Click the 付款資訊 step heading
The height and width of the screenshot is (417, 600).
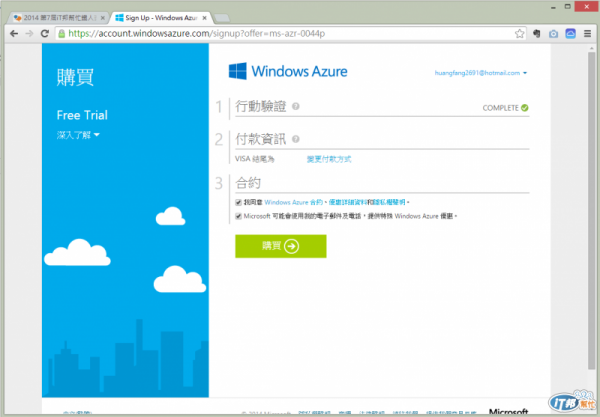[261, 139]
